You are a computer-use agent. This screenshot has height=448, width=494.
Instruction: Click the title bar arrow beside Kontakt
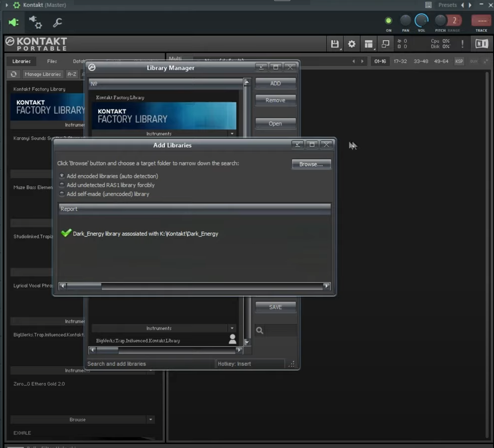click(x=6, y=5)
